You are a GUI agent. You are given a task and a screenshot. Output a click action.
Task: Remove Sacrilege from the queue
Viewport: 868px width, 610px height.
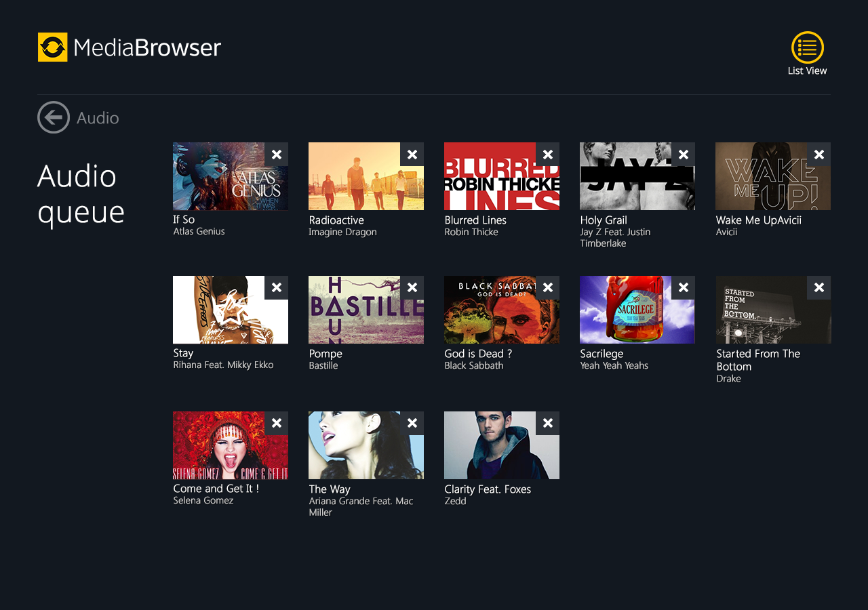click(x=683, y=288)
